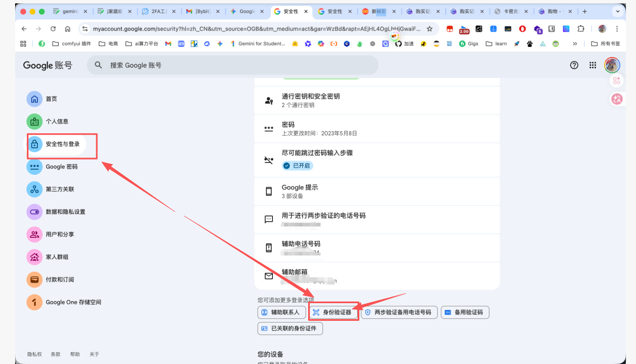
Task: Open 用户和分享 sidebar item
Action: pos(50,235)
